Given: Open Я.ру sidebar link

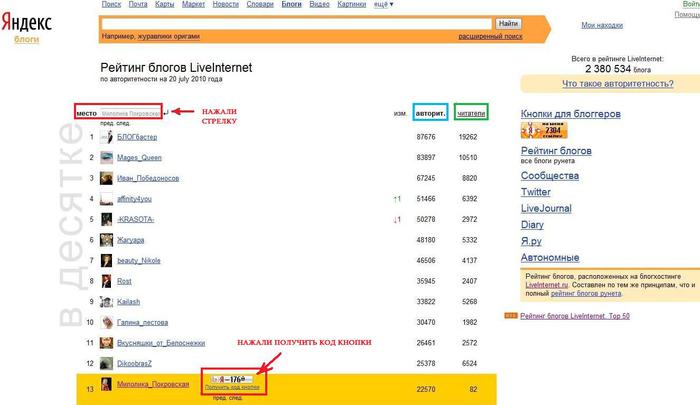Looking at the screenshot, I should [x=531, y=241].
